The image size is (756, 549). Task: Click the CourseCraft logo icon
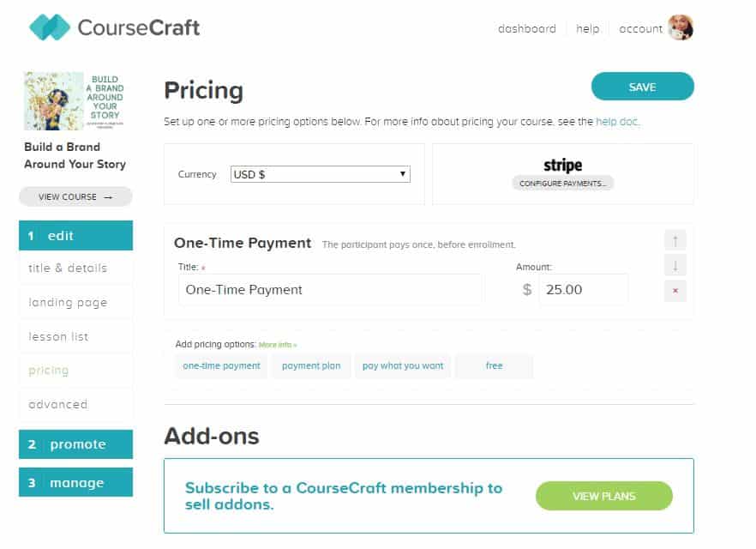point(49,27)
